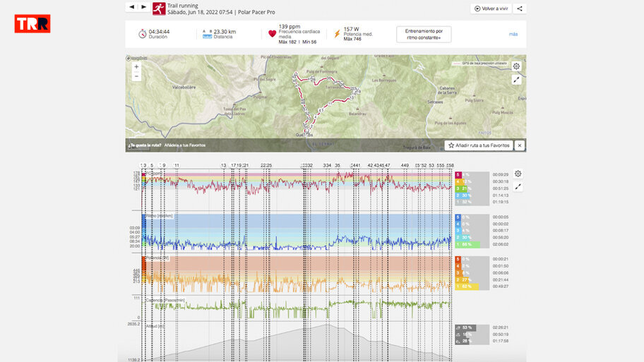
Task: Select pace zone 1 green bar
Action: (467, 245)
